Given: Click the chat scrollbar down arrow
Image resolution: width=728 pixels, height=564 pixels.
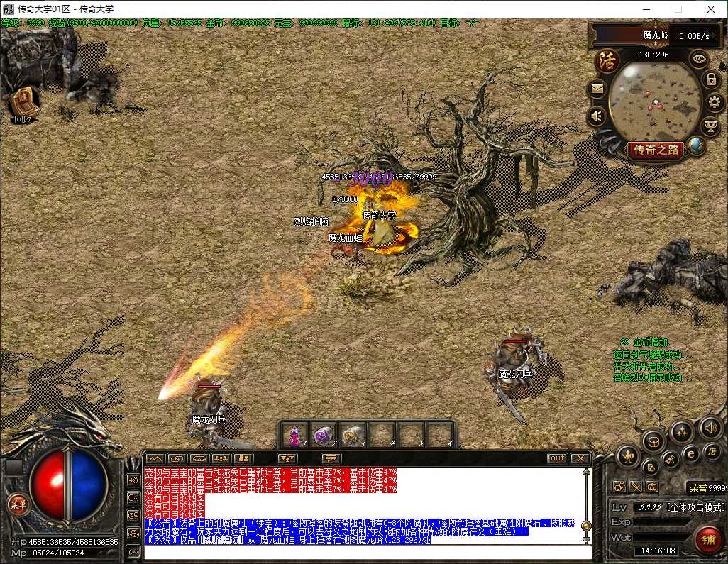Looking at the screenshot, I should coord(586,540).
